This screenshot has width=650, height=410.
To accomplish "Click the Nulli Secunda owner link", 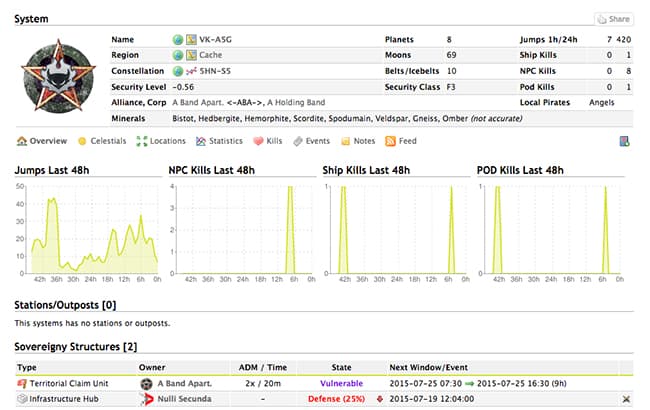I will [x=185, y=398].
